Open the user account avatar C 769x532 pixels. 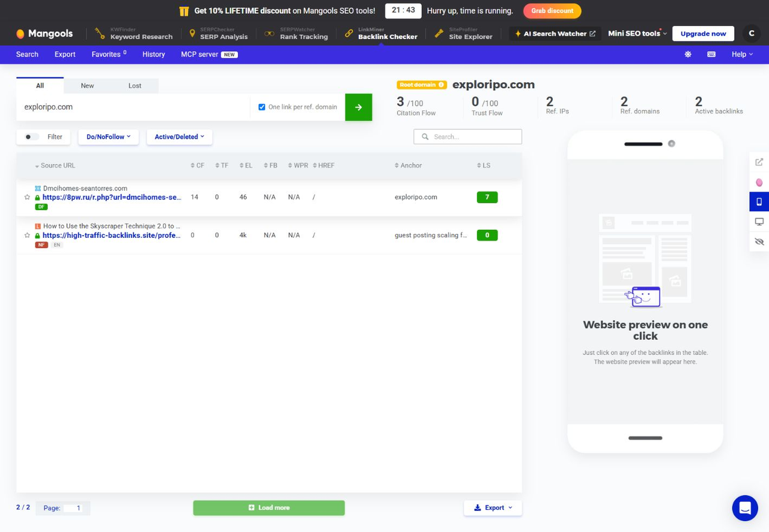tap(752, 34)
